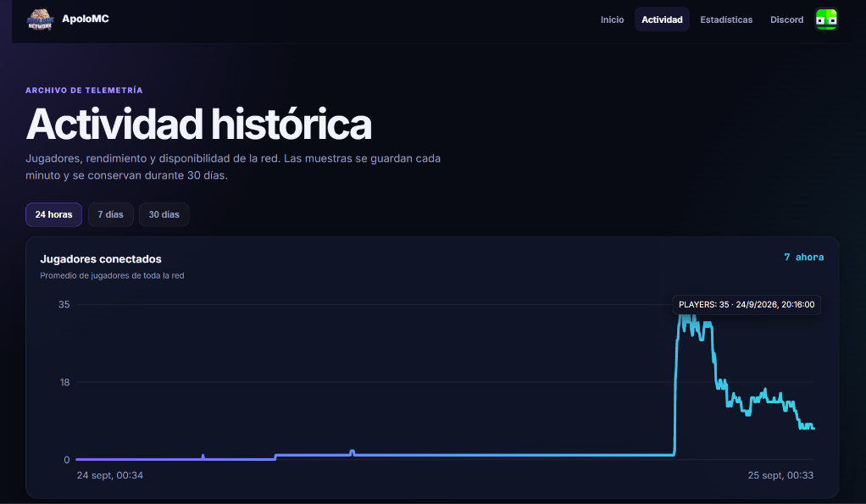Screen dimensions: 866x504
Task: Click the 'Archivo de telemetría' label
Action: pyautogui.click(x=84, y=91)
